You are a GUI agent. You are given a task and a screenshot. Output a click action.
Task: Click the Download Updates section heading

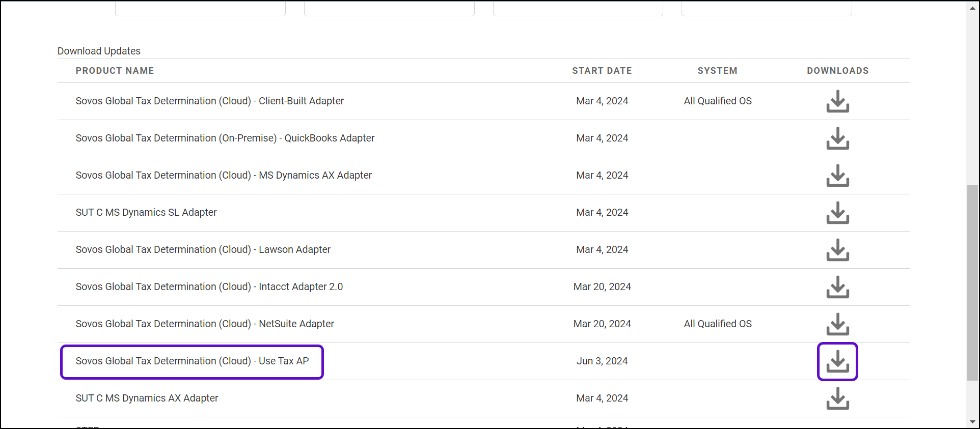(x=99, y=51)
